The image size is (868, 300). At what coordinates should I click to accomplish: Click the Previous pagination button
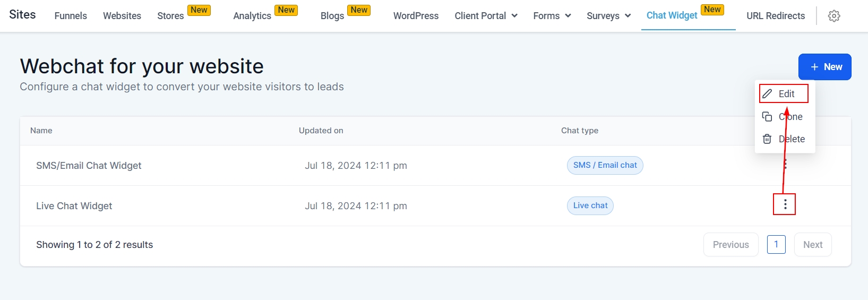(731, 245)
